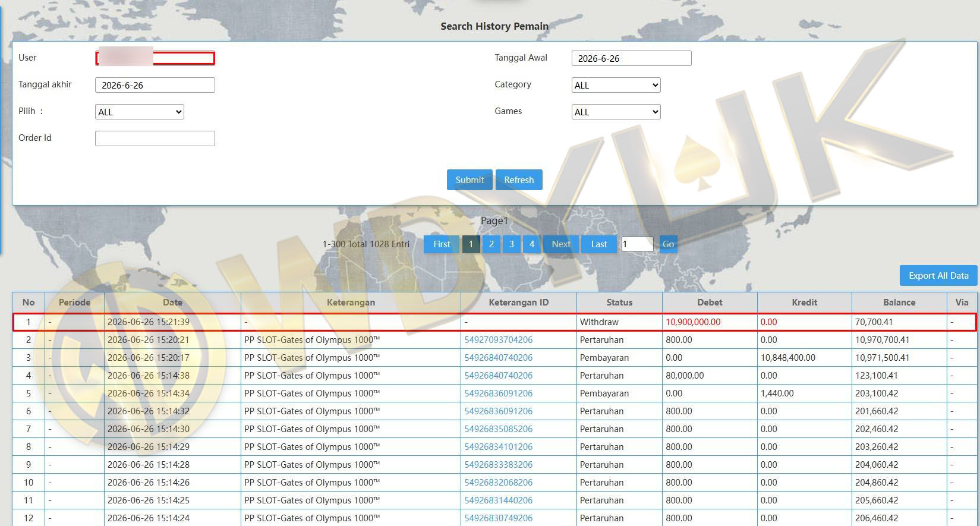Focus the Order Id field
The image size is (980, 526).
[155, 138]
